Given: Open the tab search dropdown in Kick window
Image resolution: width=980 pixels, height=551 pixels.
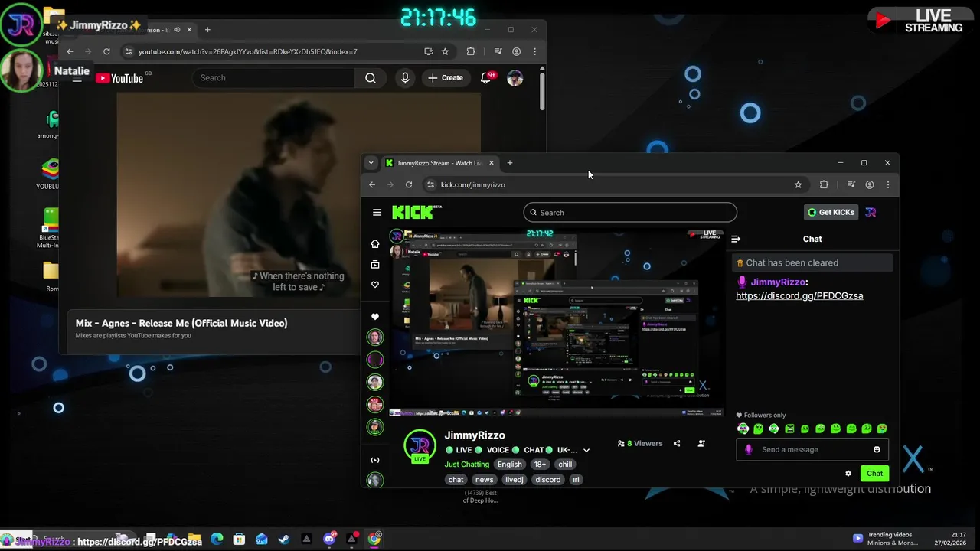Looking at the screenshot, I should point(371,162).
